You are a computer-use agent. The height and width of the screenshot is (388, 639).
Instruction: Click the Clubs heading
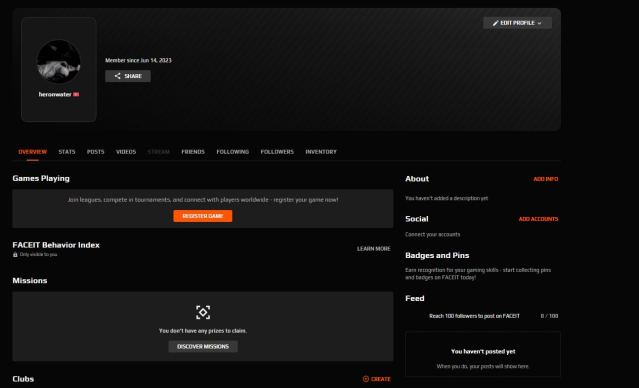coord(23,379)
